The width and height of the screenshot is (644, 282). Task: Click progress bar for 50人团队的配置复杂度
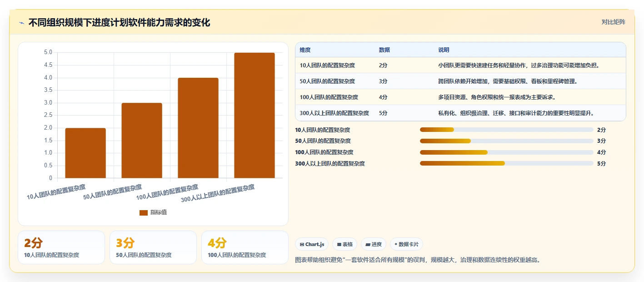(x=507, y=141)
